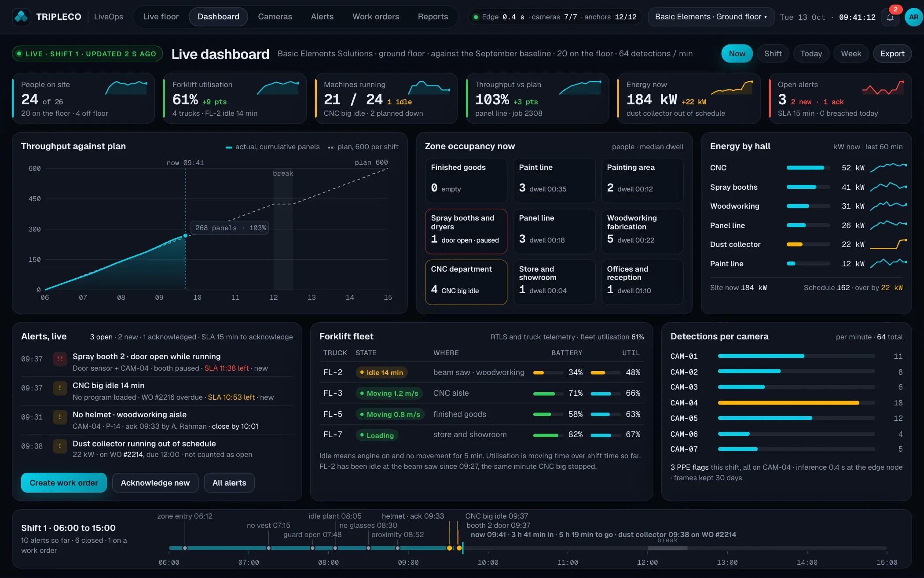Click the CNC hall sparkline

point(888,168)
